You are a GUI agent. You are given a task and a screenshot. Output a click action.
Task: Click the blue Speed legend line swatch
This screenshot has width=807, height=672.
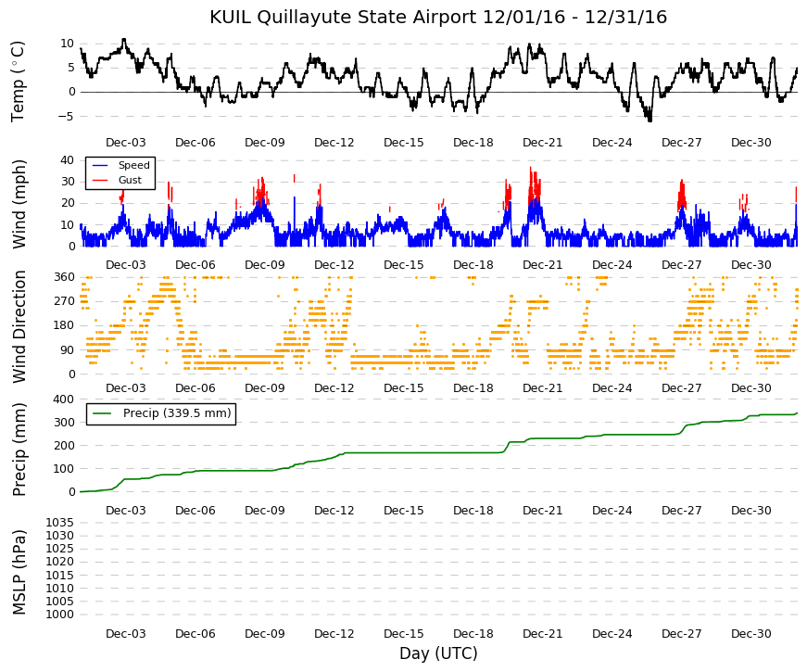coord(100,165)
